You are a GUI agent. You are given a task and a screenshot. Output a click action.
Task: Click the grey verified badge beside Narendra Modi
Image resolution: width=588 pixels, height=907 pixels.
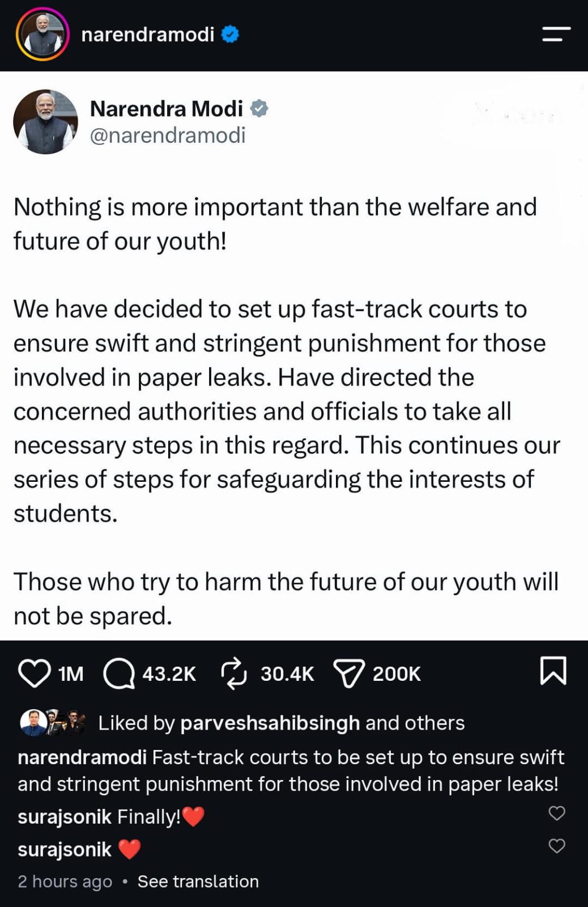point(259,108)
